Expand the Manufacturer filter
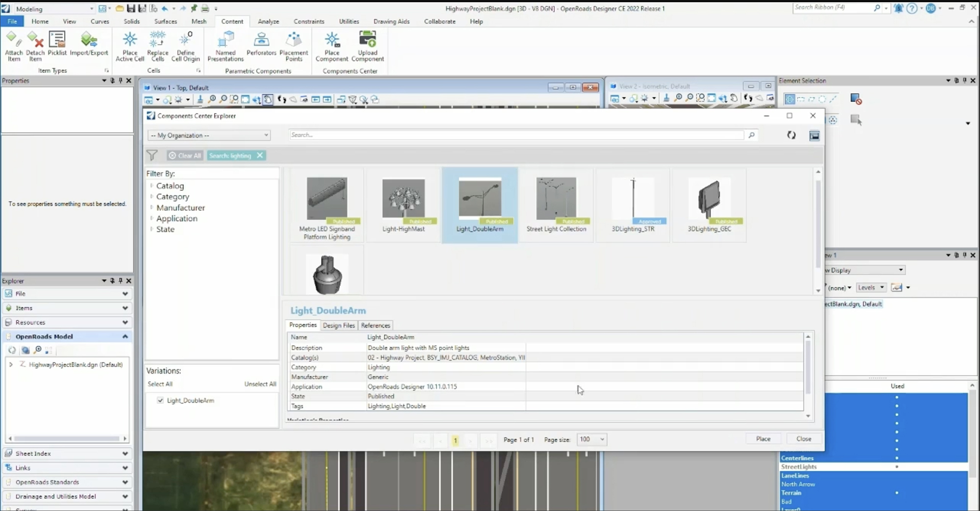Image resolution: width=980 pixels, height=511 pixels. (x=151, y=207)
